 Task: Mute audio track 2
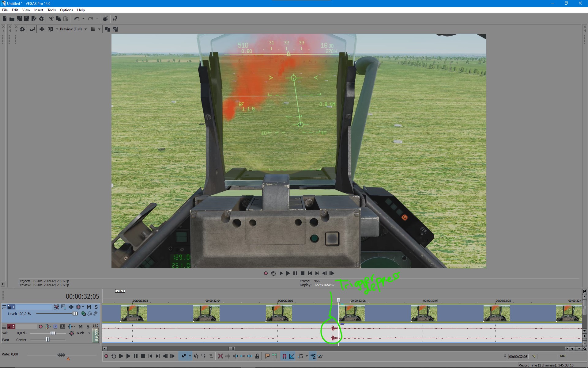coord(81,327)
